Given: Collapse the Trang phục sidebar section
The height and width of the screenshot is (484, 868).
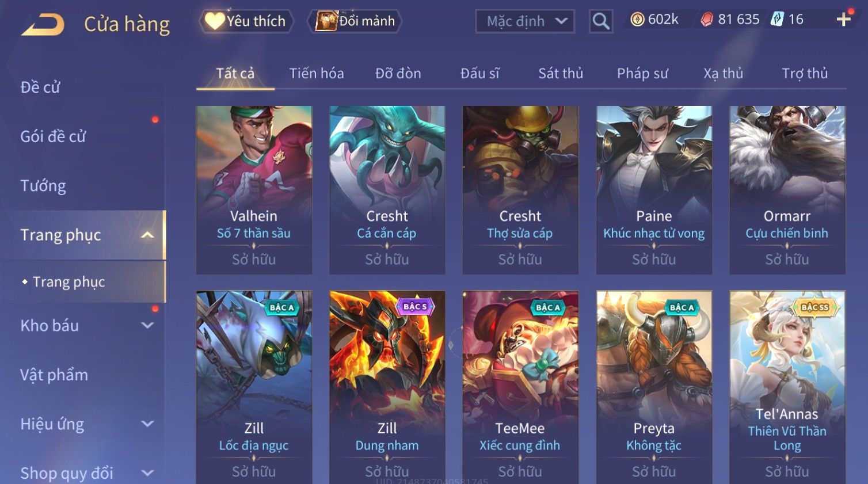Looking at the screenshot, I should point(147,235).
